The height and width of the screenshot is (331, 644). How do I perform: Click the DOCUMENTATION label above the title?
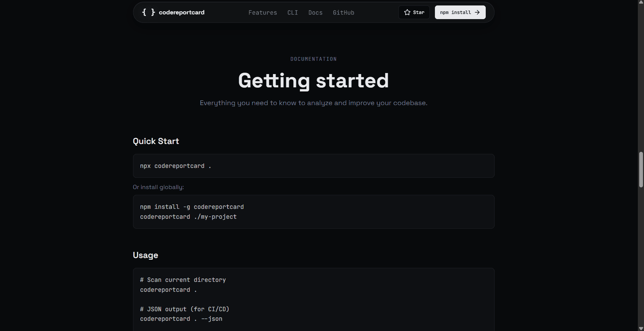[x=313, y=59]
